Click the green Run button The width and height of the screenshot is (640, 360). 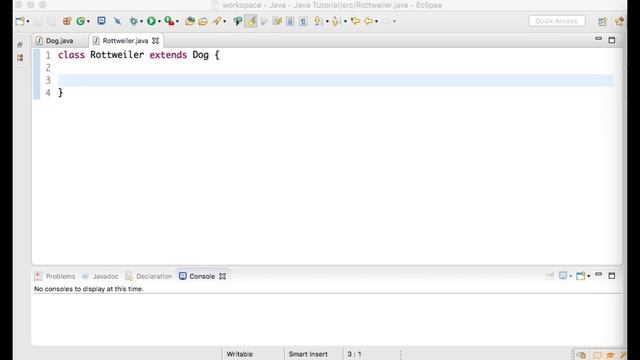pos(151,21)
